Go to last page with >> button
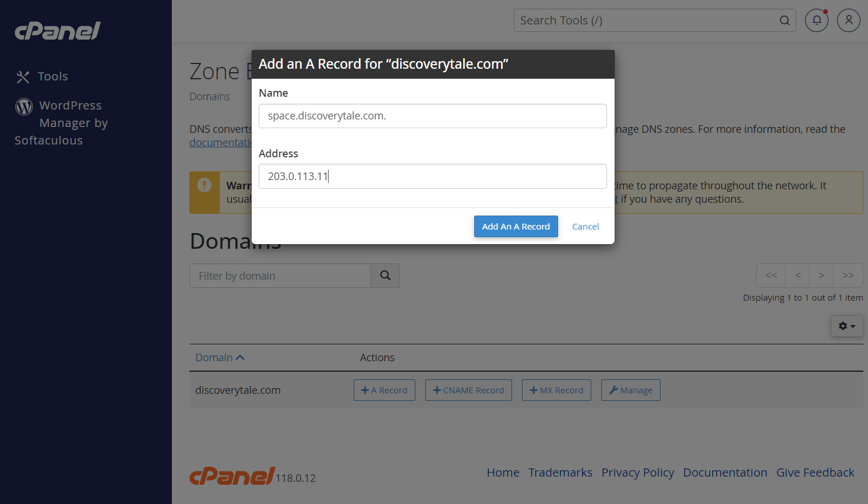The height and width of the screenshot is (504, 868). click(848, 276)
